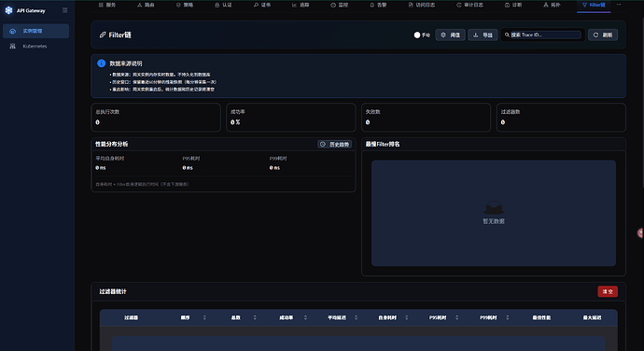The width and height of the screenshot is (644, 351).
Task: Click the 最佳性能 column header
Action: tap(541, 317)
